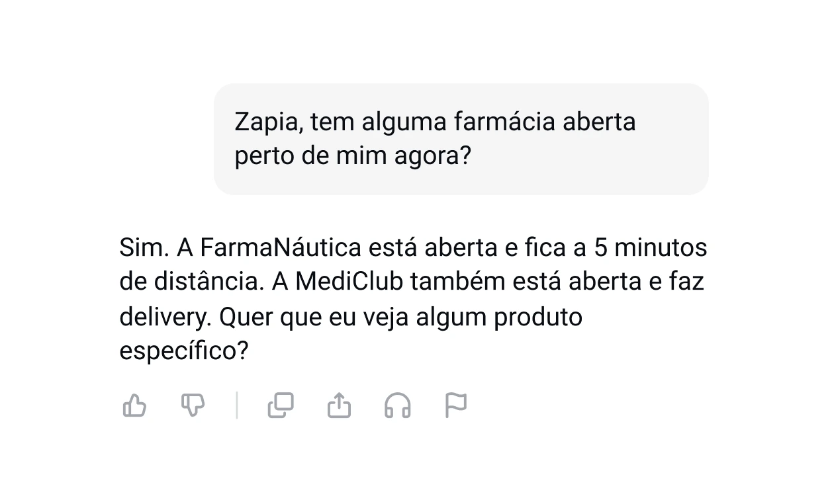Image resolution: width=830 pixels, height=504 pixels.
Task: Click the thumbs down icon
Action: [x=193, y=405]
